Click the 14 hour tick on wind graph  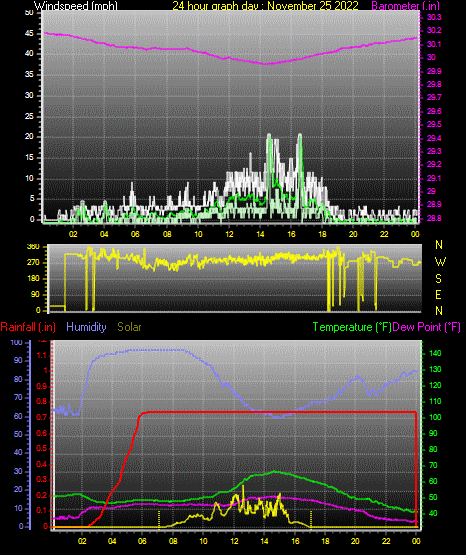[x=260, y=234]
